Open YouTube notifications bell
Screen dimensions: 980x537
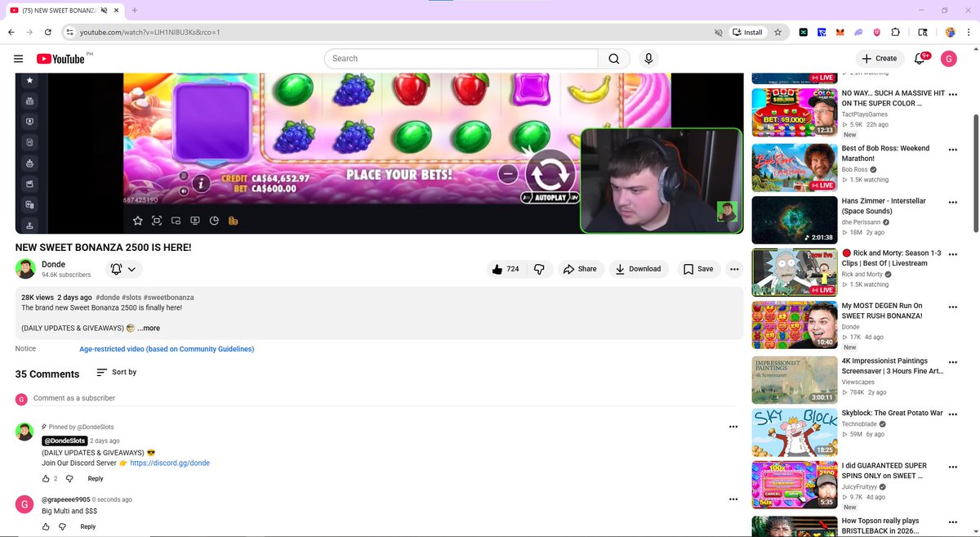click(x=920, y=58)
